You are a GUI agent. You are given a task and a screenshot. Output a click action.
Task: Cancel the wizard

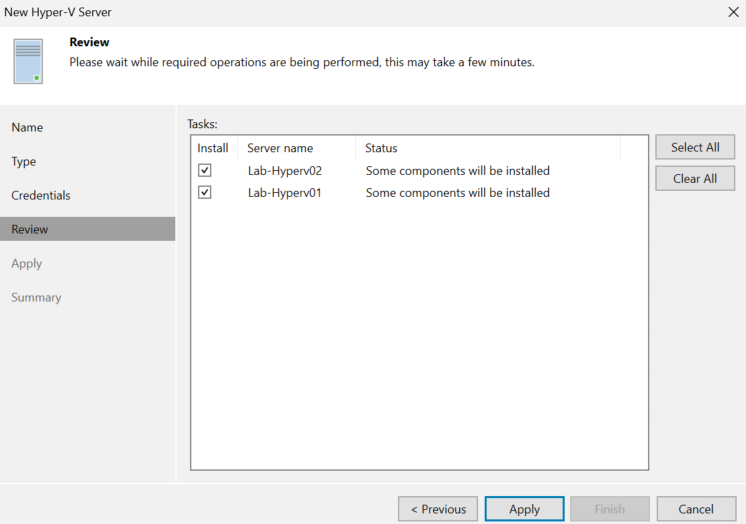[696, 509]
